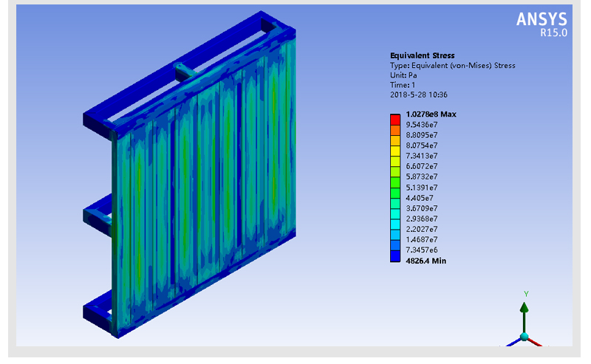Click the red legend color band

coord(395,120)
